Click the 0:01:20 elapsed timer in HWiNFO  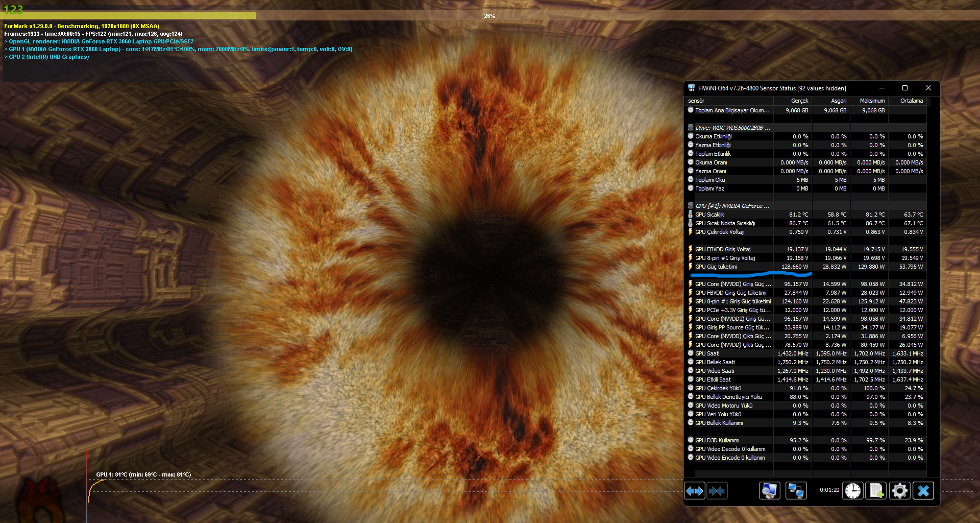(829, 490)
